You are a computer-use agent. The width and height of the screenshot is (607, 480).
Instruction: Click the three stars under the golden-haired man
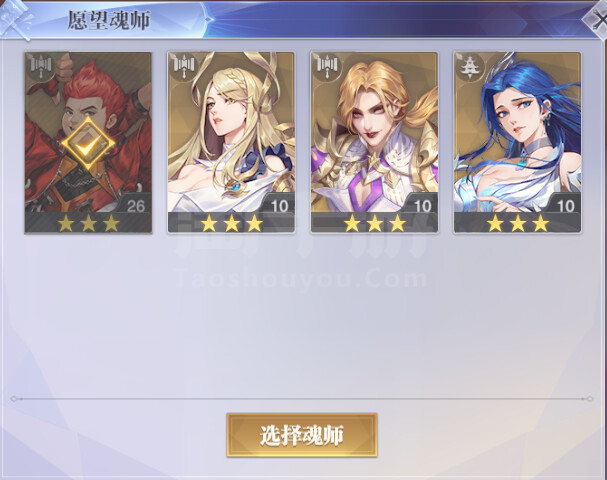(374, 223)
